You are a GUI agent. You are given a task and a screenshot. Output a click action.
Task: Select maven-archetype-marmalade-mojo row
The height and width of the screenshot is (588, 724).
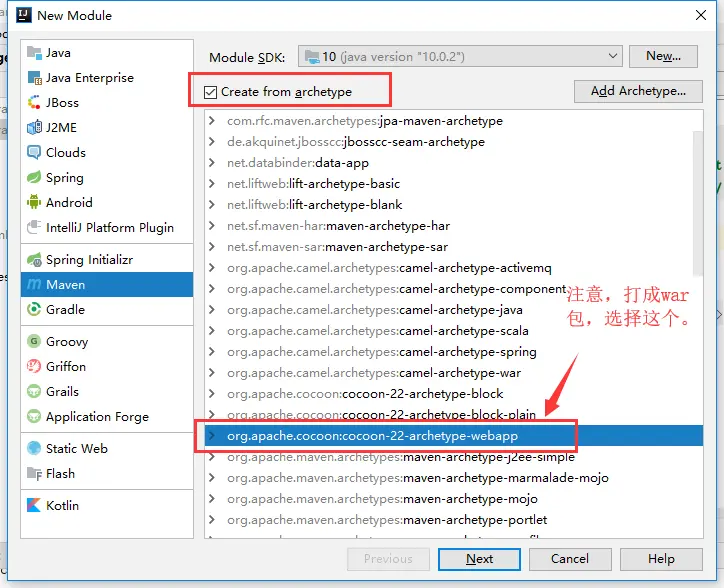point(453,478)
